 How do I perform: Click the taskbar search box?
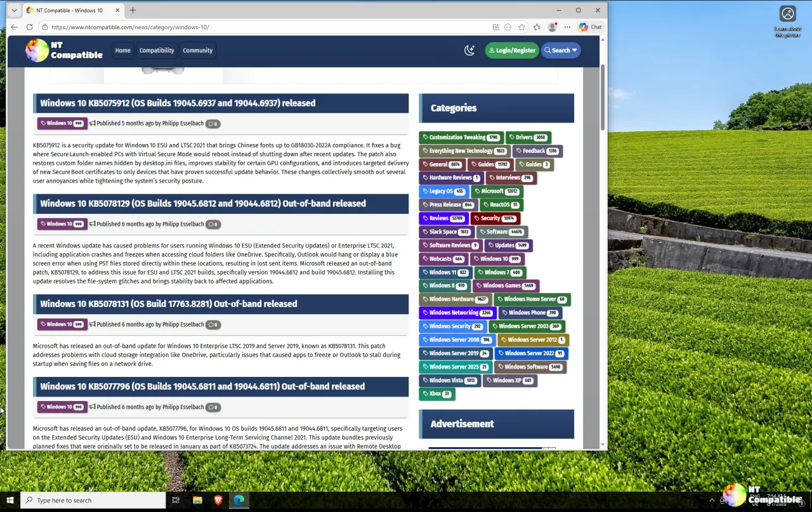[93, 501]
